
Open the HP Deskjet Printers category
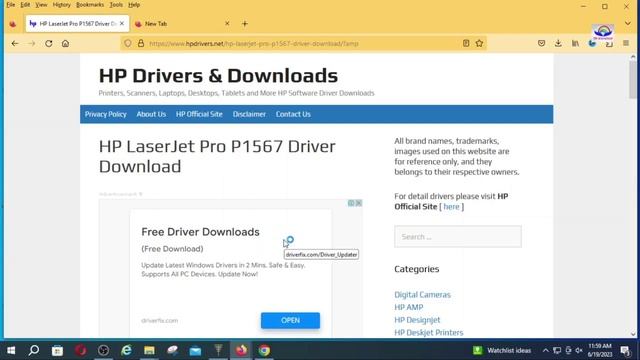tap(429, 333)
